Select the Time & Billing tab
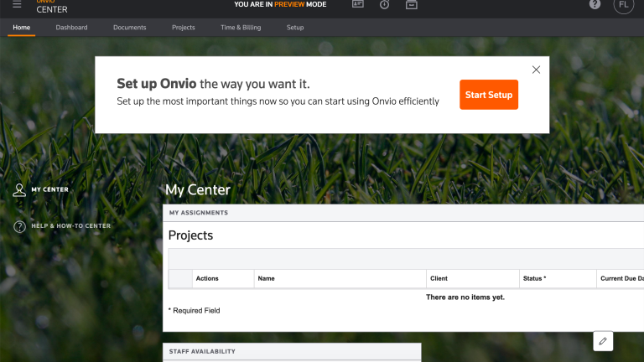 point(240,28)
